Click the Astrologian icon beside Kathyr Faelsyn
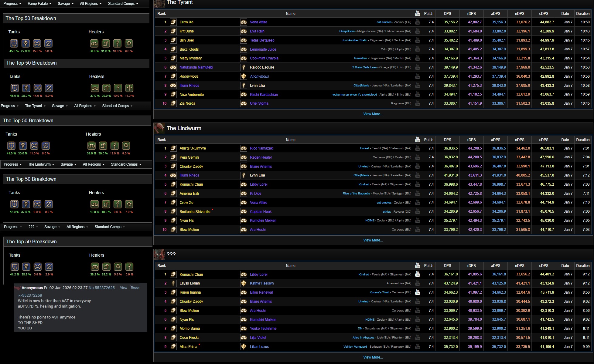Image resolution: width=594 pixels, height=364 pixels. click(244, 283)
